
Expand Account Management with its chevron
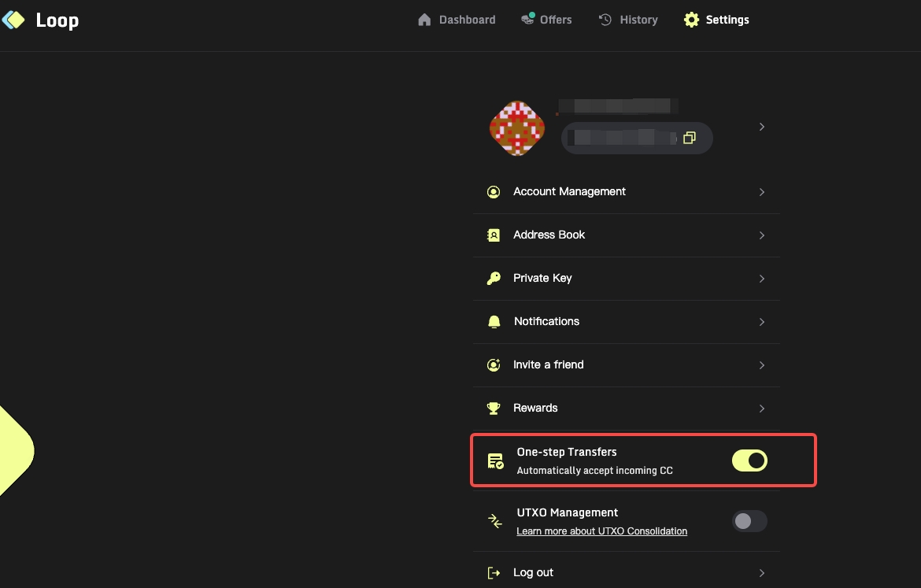[761, 192]
